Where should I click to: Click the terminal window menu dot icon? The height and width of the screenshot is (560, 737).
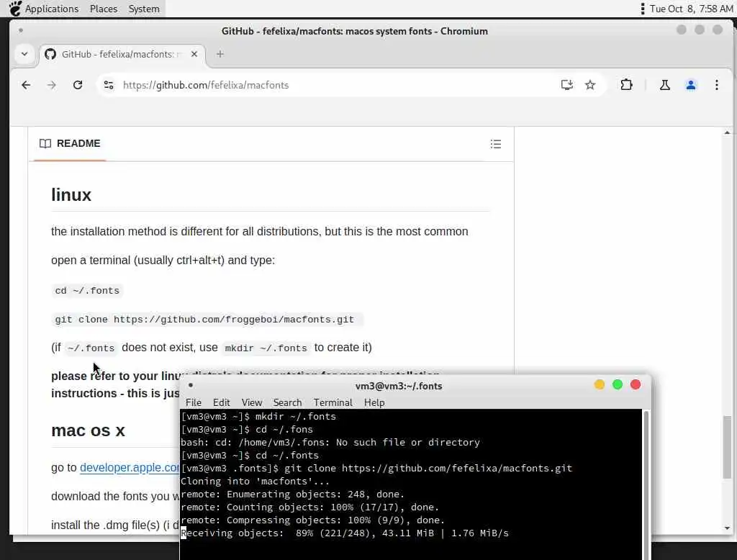190,384
